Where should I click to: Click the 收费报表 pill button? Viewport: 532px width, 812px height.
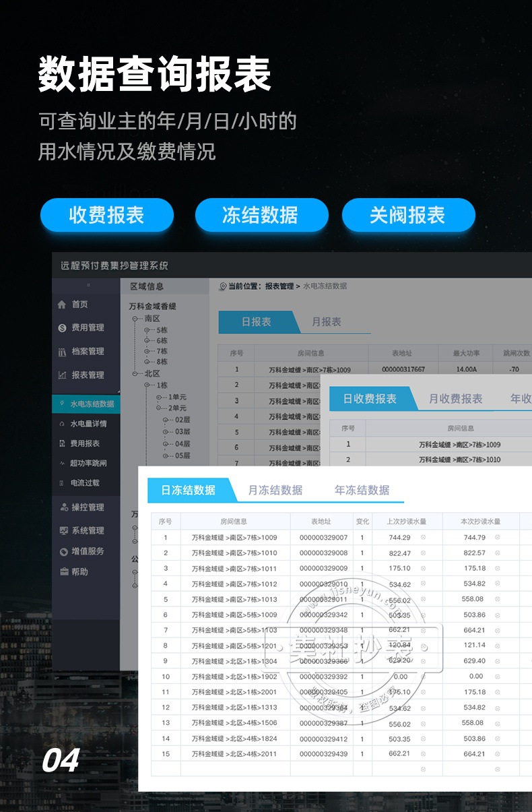107,216
